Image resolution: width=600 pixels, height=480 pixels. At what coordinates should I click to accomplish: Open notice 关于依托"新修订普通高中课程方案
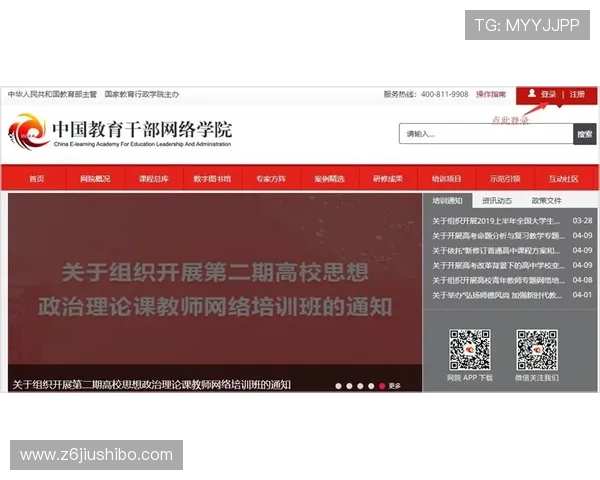[x=496, y=251]
